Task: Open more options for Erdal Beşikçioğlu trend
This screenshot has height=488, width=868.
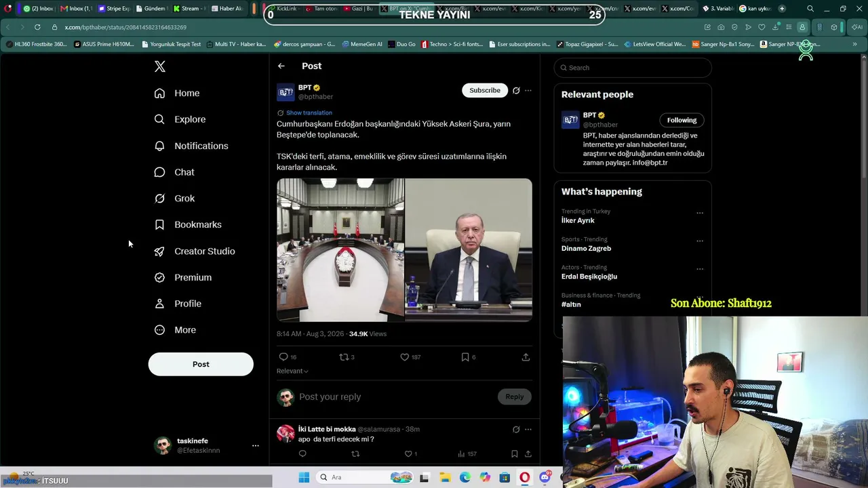Action: pos(700,269)
